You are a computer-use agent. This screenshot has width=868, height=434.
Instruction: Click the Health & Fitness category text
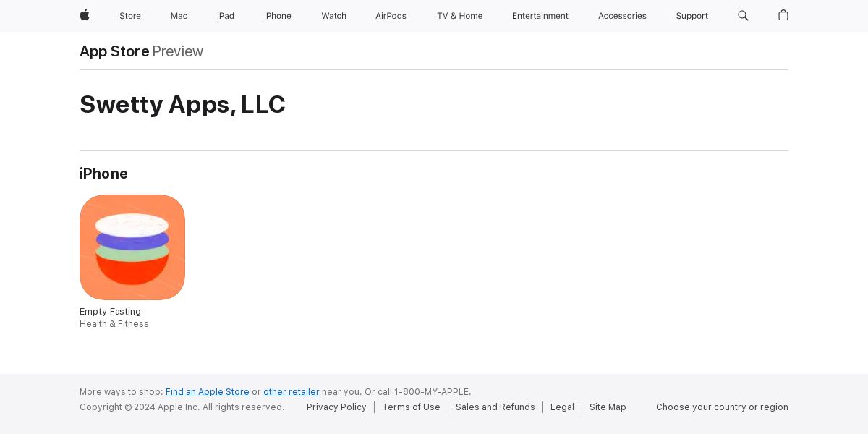[114, 324]
